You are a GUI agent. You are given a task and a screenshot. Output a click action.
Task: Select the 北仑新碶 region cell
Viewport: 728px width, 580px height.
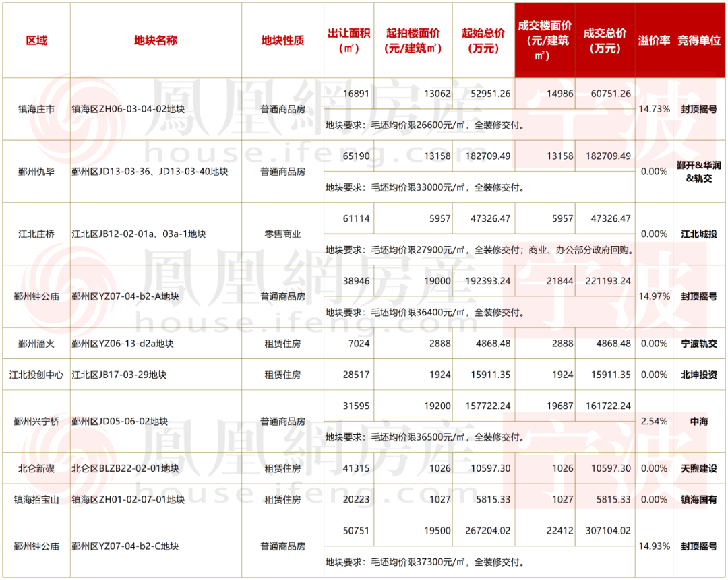point(36,469)
